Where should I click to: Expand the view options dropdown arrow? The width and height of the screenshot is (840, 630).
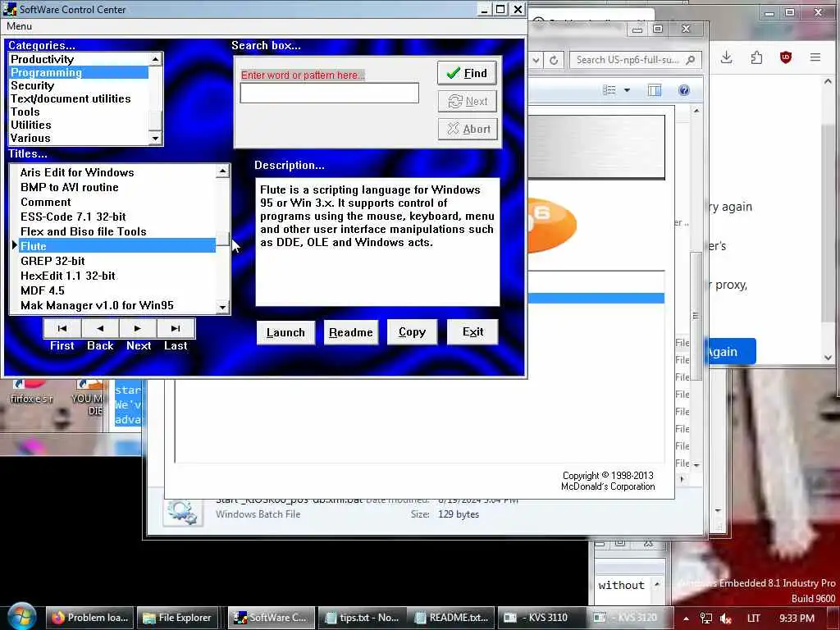point(627,90)
